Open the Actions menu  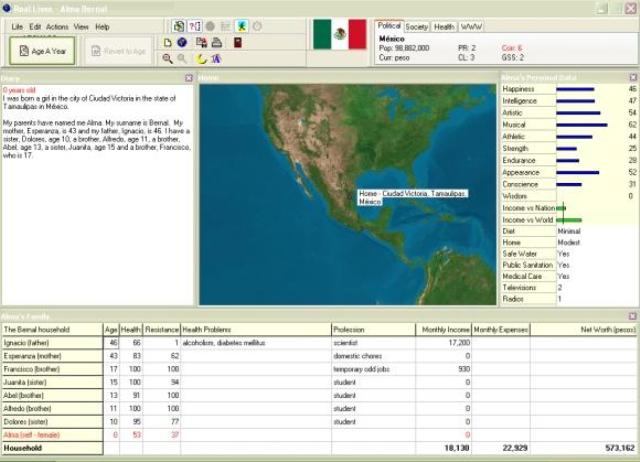click(x=57, y=26)
